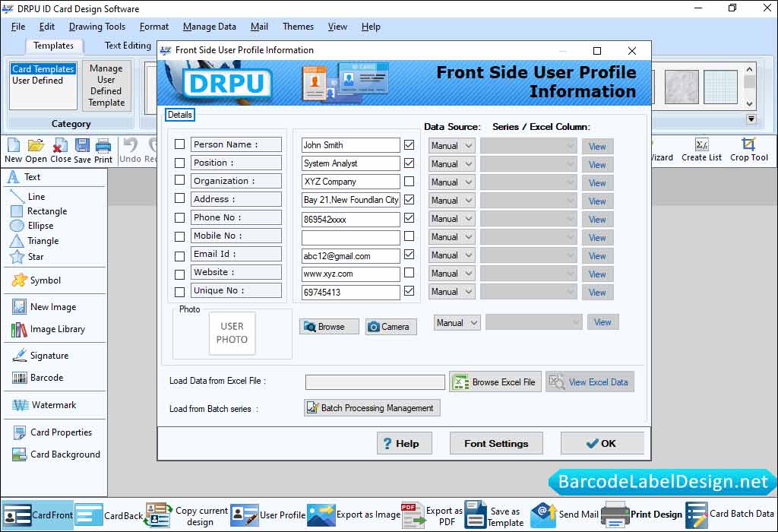Check the Unique No label checkbox
This screenshot has width=778, height=532.
179,292
